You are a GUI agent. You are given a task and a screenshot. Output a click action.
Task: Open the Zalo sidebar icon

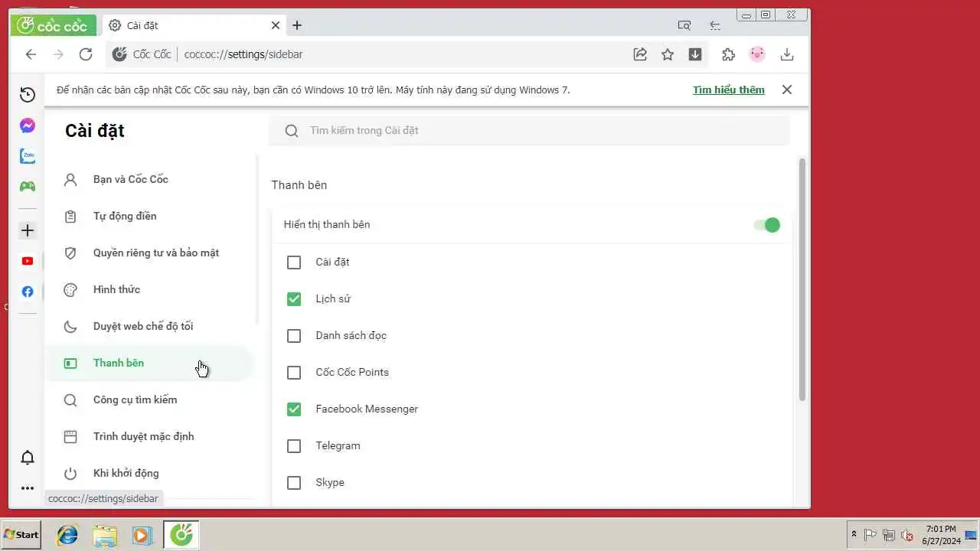28,156
